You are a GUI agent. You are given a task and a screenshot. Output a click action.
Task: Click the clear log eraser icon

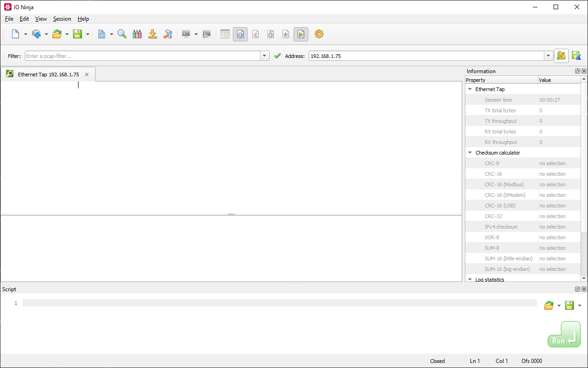(x=168, y=34)
